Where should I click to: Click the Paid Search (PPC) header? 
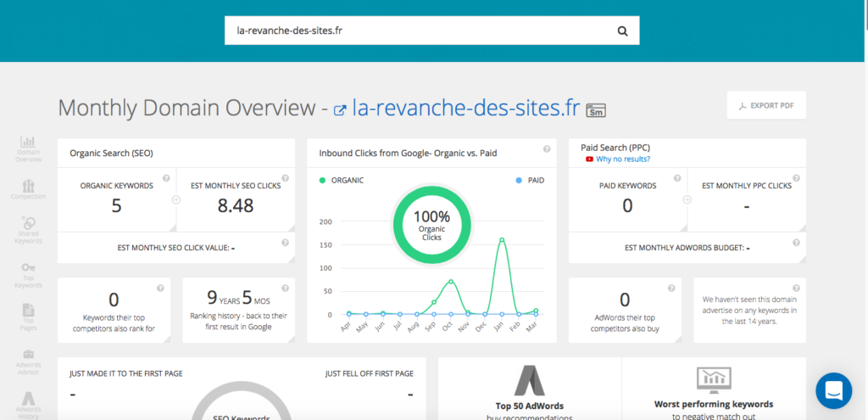(615, 148)
